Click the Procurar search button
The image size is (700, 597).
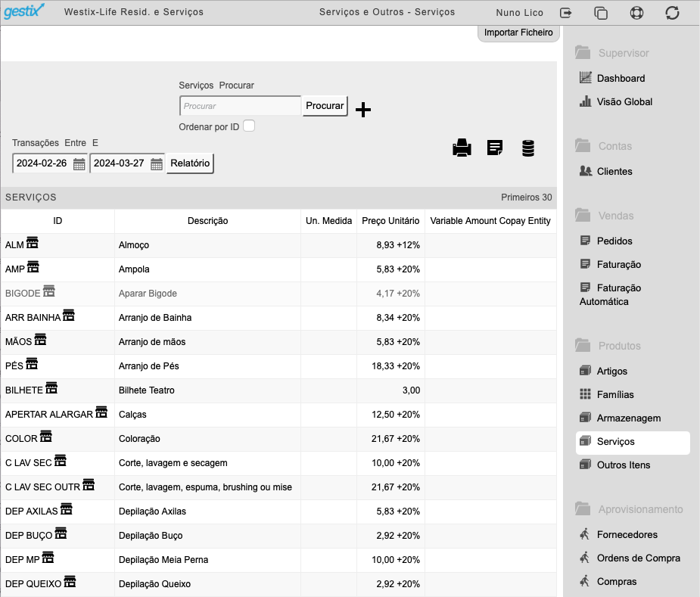[325, 106]
